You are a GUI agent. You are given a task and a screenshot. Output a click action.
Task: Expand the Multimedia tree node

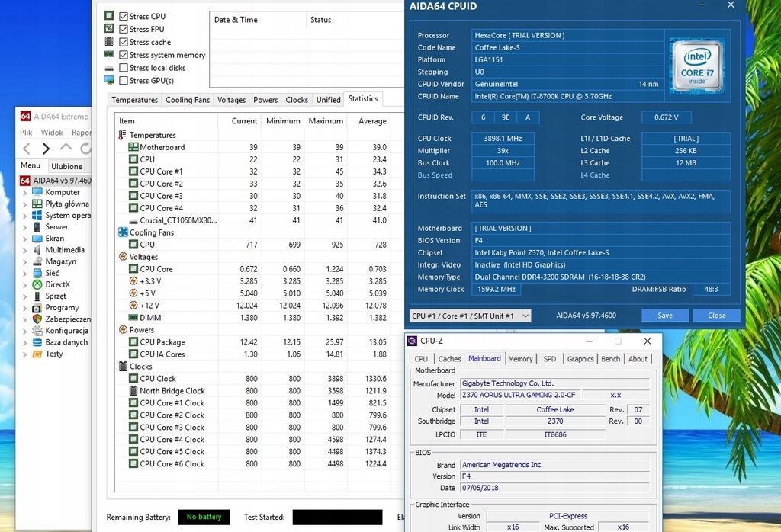tap(24, 250)
